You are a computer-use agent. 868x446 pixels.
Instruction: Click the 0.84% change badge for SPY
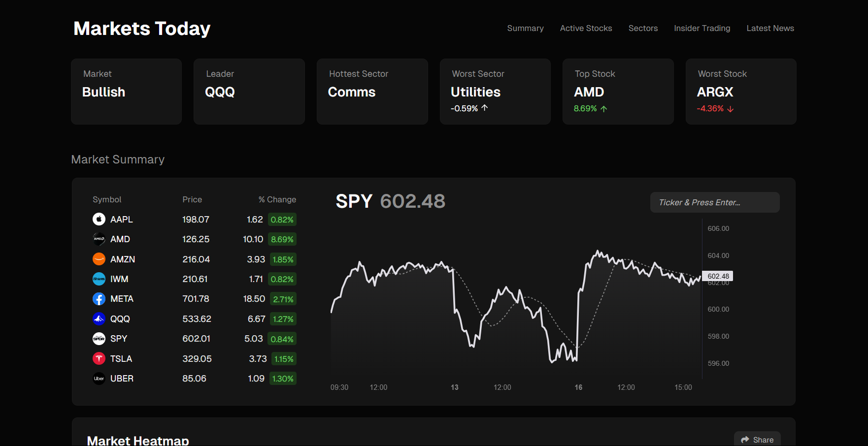[282, 339]
